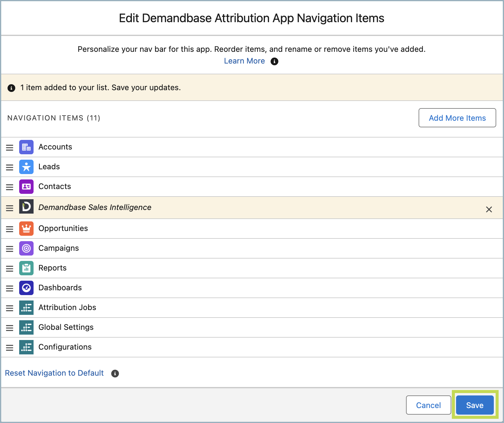Cancel editing navigation items

pyautogui.click(x=428, y=405)
